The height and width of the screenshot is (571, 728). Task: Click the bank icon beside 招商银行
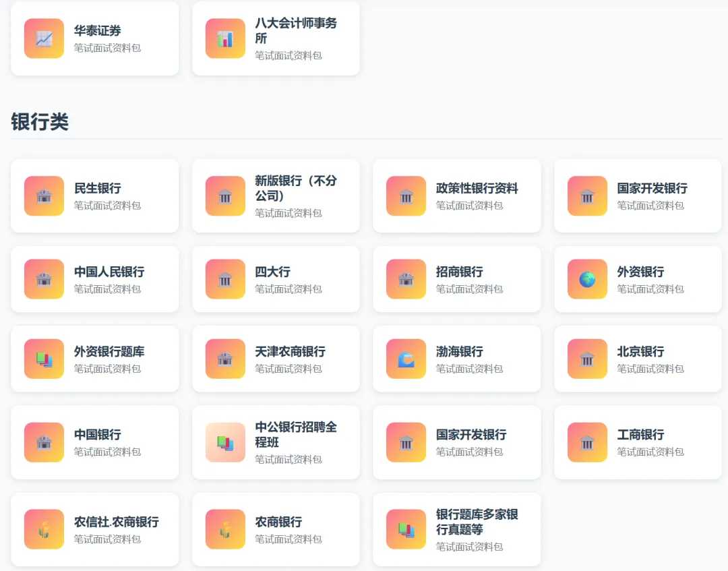[x=406, y=279]
